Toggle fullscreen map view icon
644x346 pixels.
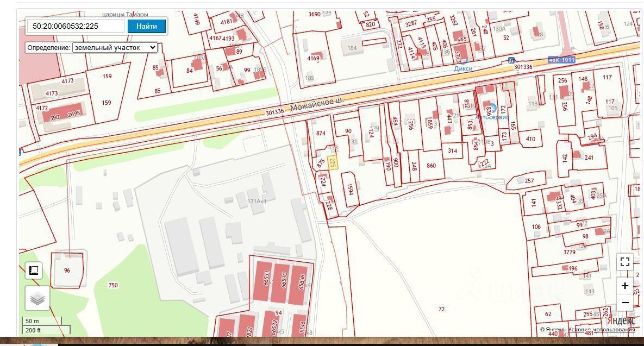tap(624, 262)
